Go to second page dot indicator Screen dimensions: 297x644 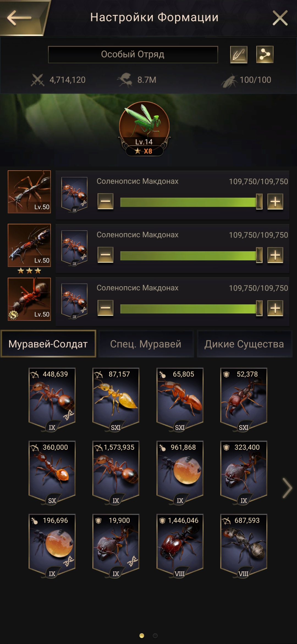coord(155,635)
